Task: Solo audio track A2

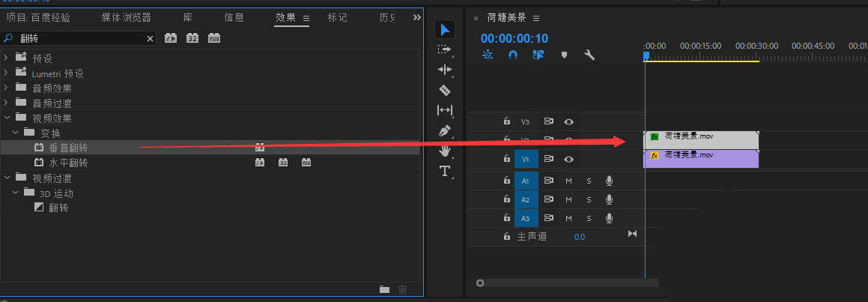Action: pos(589,200)
